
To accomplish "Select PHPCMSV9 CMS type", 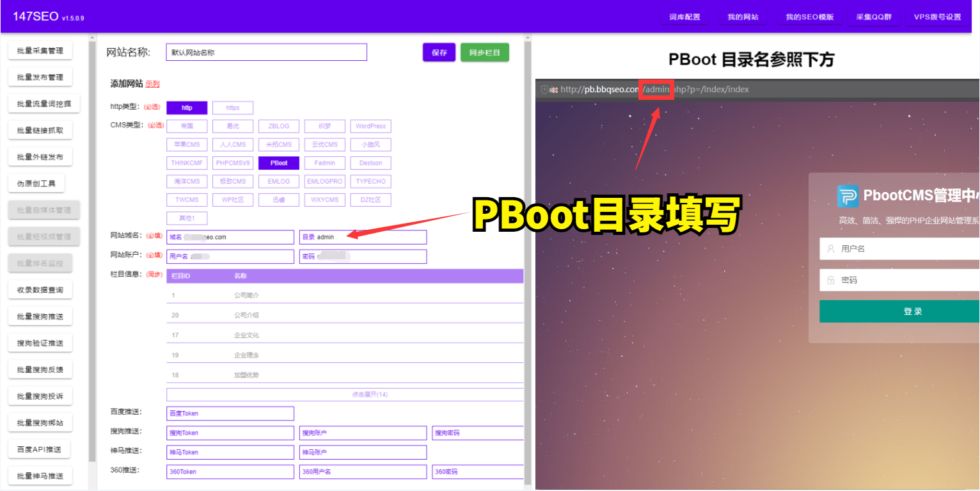I will 233,163.
